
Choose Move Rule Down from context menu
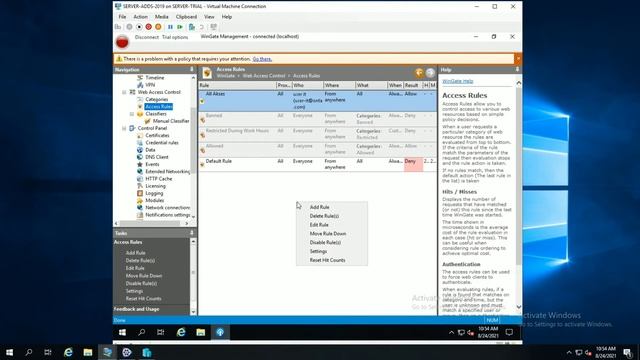[328, 233]
